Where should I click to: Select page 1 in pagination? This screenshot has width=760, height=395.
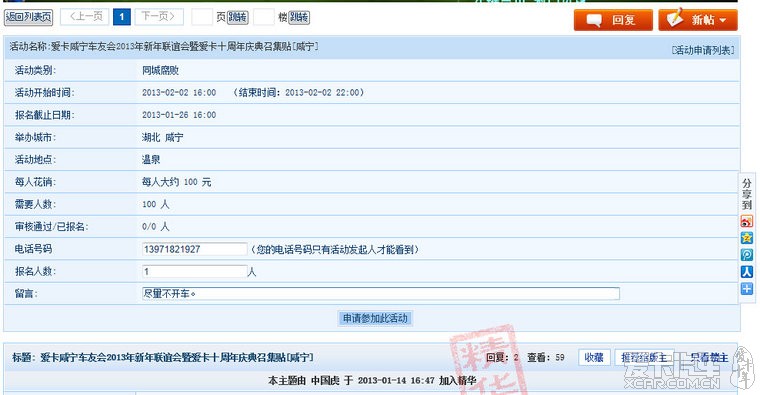[x=122, y=17]
